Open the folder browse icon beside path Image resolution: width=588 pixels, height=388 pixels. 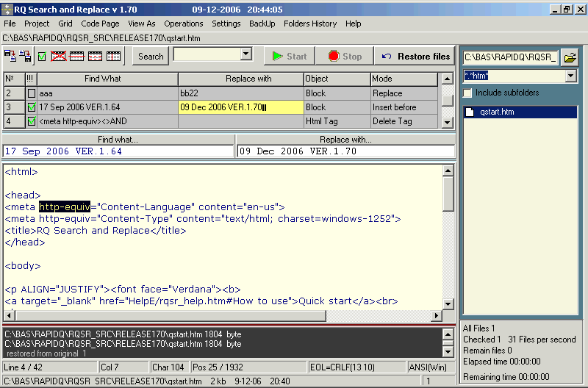pos(570,57)
